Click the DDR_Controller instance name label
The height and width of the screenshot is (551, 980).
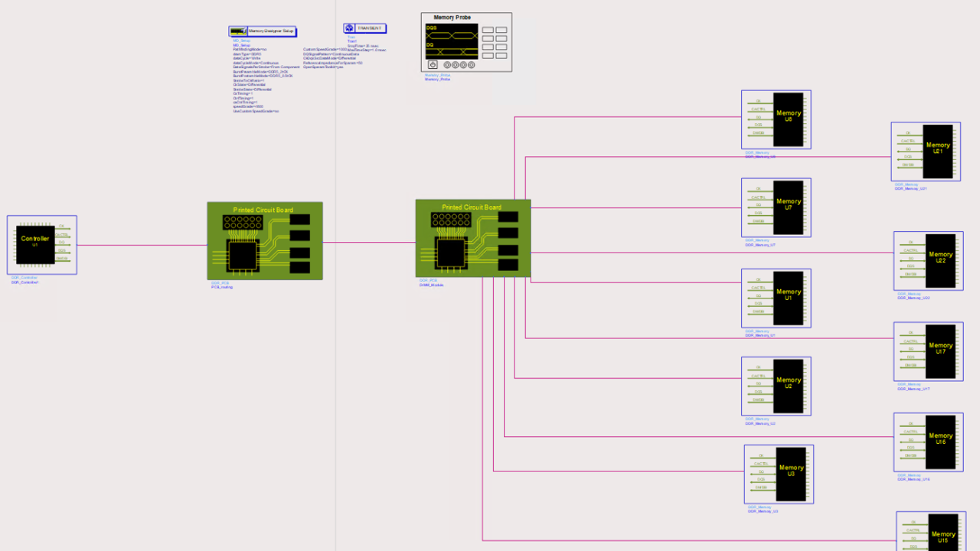(x=24, y=282)
